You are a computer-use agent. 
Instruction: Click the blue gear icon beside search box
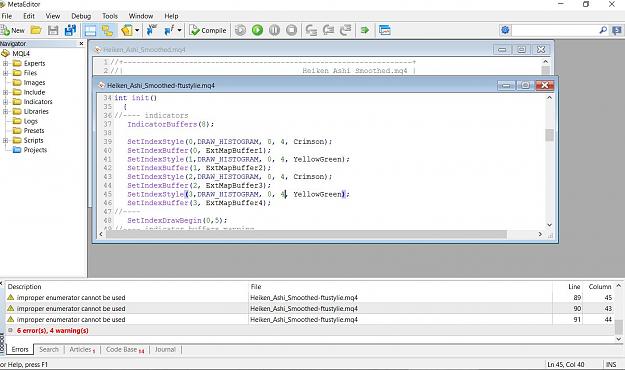click(x=505, y=30)
